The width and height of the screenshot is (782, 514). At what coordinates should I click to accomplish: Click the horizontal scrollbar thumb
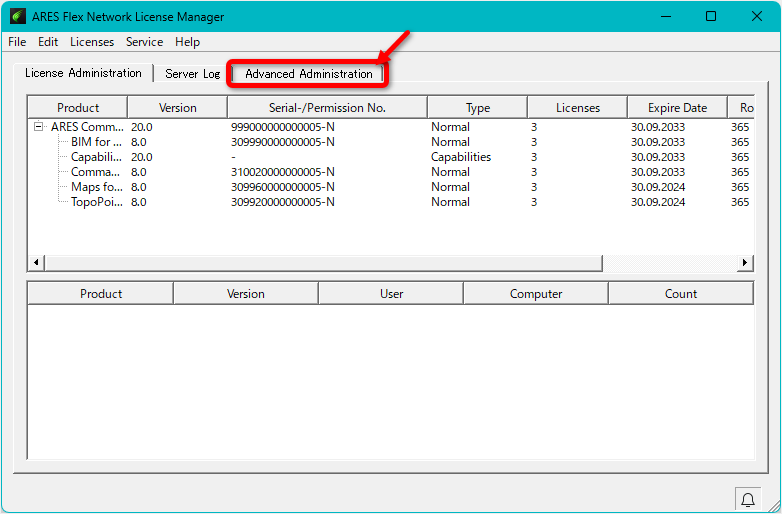click(324, 262)
